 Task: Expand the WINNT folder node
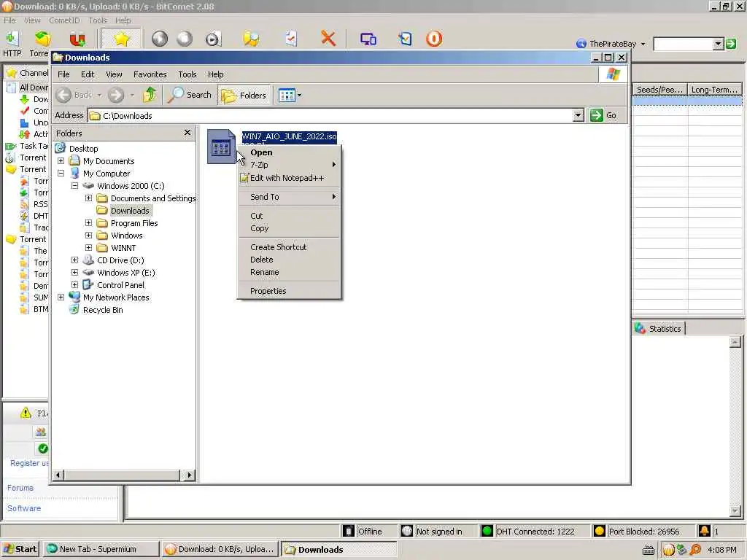(x=88, y=248)
